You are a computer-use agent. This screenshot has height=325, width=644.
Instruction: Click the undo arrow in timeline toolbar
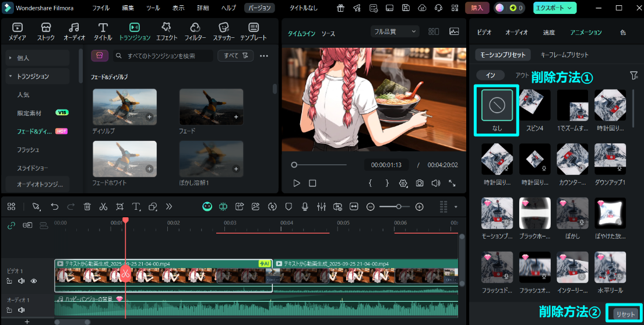point(55,207)
